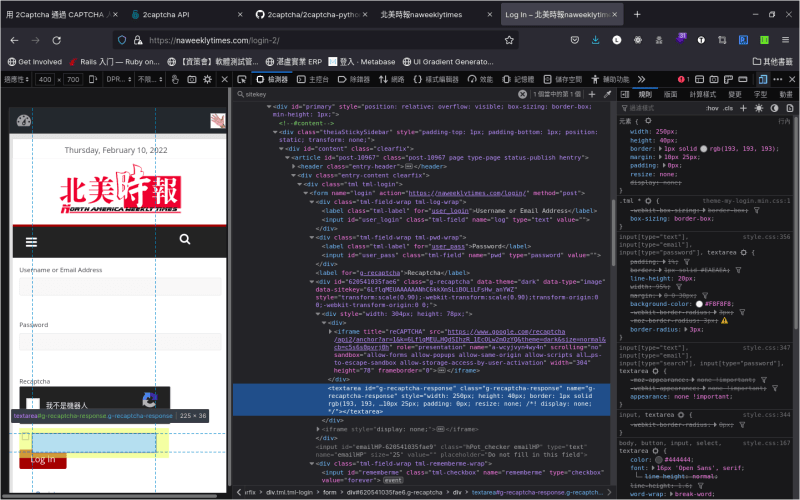Collapse the div class="g-recaptcha" node
The width and height of the screenshot is (800, 500).
coord(312,282)
